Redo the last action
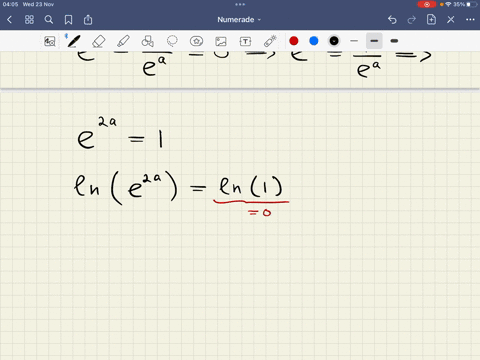The width and height of the screenshot is (480, 360). [412, 20]
